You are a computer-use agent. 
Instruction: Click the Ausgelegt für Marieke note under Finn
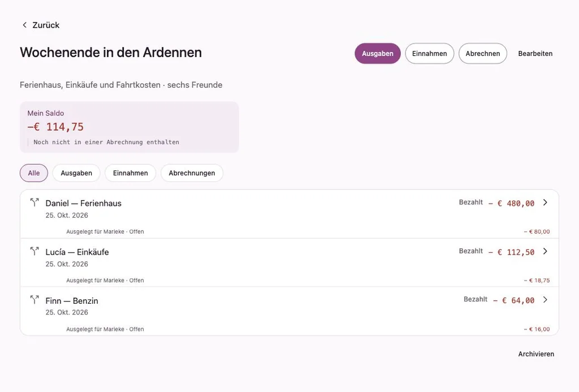click(105, 329)
